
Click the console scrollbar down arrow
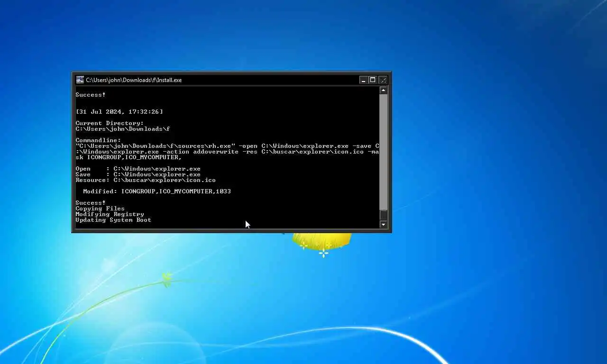[x=384, y=225]
